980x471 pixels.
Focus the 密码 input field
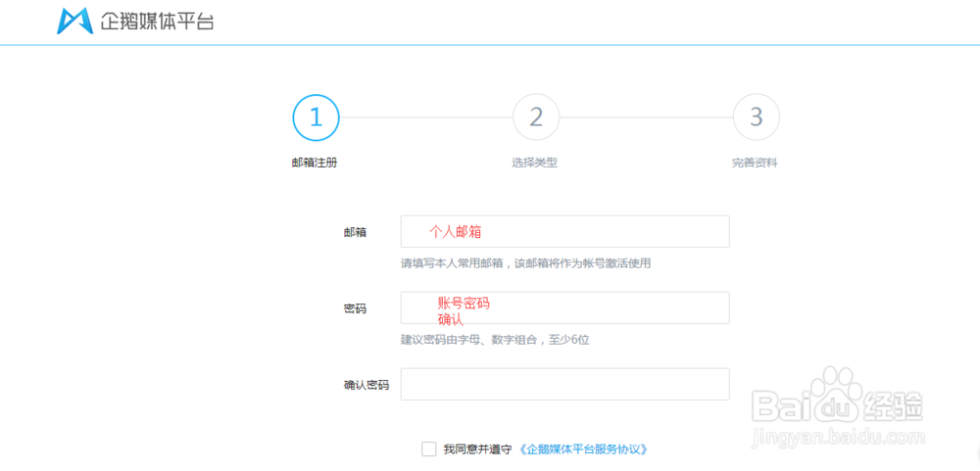(565, 307)
